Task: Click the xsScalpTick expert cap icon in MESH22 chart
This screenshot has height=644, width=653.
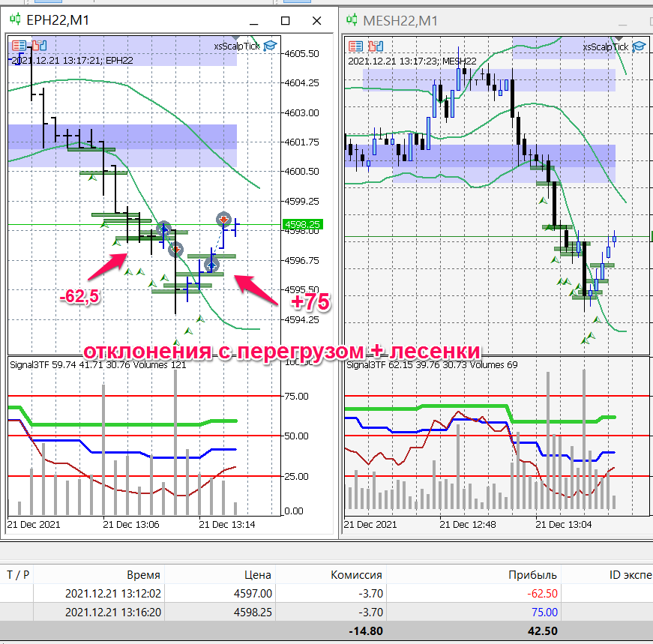Action: 639,46
